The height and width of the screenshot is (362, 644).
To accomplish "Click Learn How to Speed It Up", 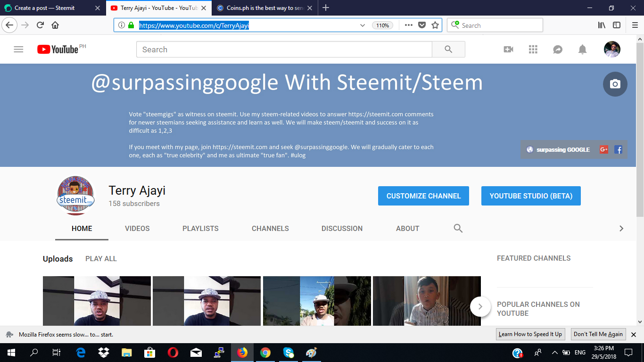I will [x=530, y=334].
